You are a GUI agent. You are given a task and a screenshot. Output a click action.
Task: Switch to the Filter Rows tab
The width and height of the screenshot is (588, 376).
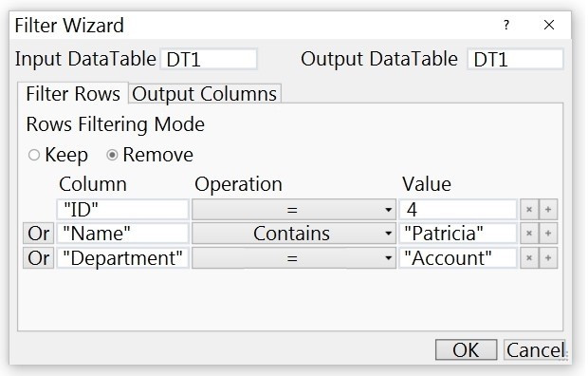click(x=73, y=94)
